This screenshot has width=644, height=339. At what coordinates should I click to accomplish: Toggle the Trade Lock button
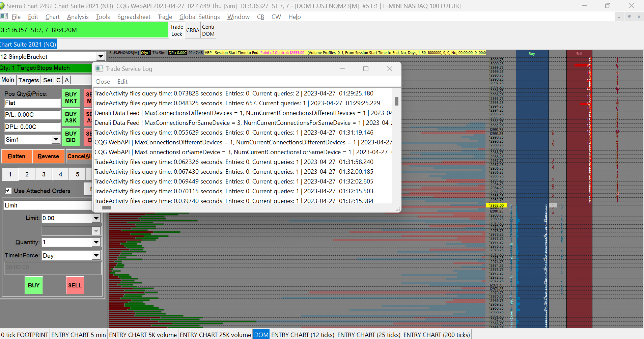pyautogui.click(x=177, y=30)
